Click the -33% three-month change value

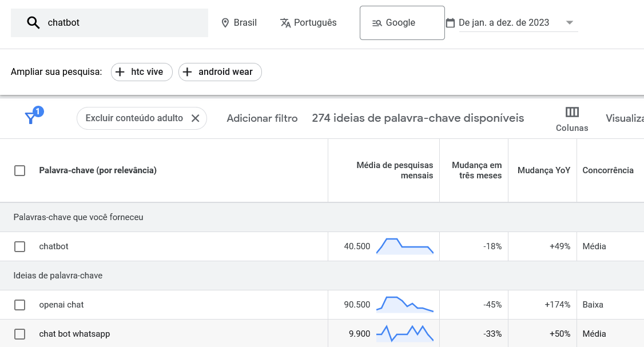pos(492,334)
